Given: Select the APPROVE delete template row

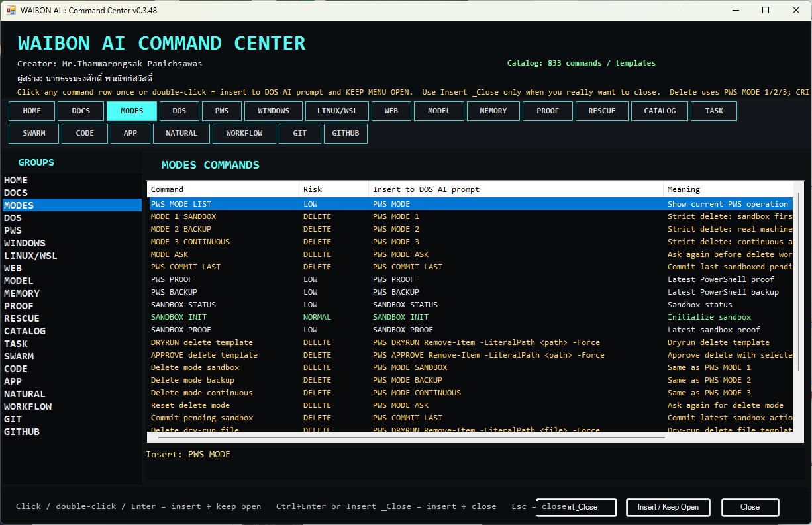Looking at the screenshot, I should tap(470, 355).
